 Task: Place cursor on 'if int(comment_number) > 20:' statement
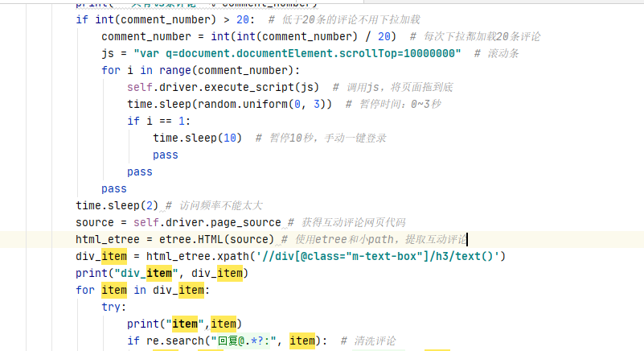point(165,20)
